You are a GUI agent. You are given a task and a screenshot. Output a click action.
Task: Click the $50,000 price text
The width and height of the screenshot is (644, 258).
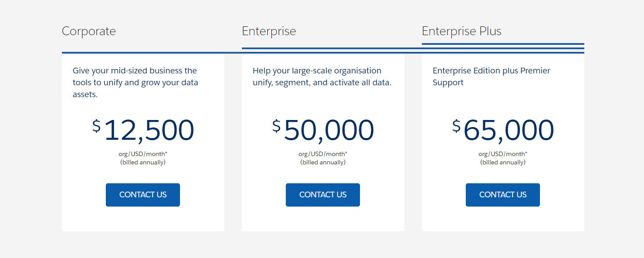click(x=323, y=129)
